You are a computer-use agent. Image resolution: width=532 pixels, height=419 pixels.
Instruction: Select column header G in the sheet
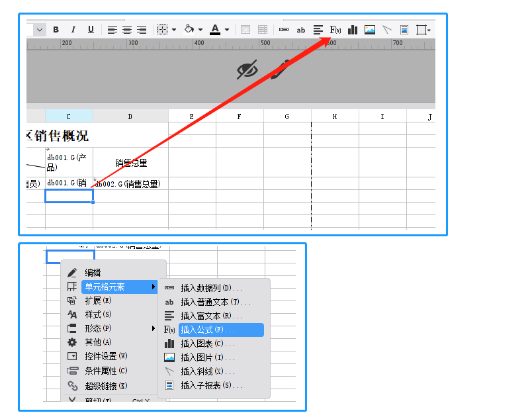[287, 116]
